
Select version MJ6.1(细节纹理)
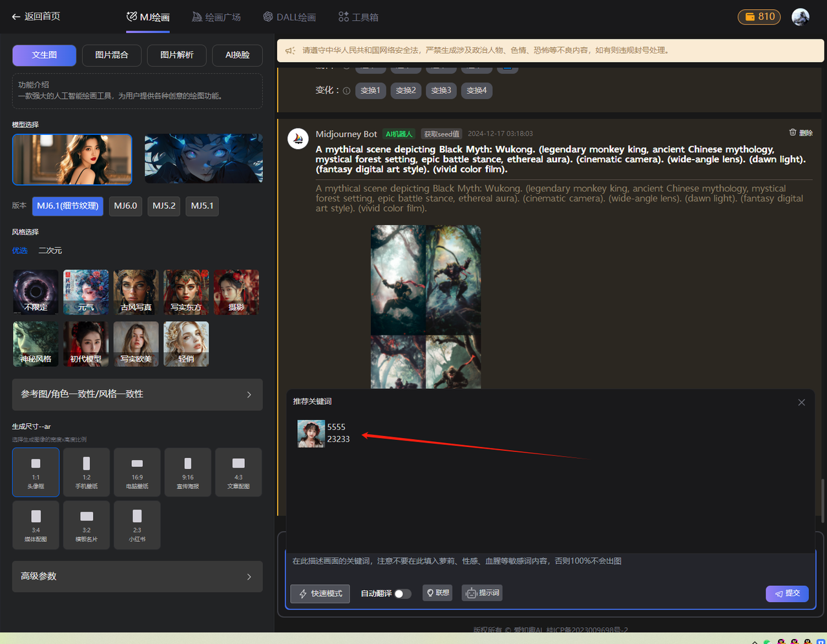[x=67, y=206]
